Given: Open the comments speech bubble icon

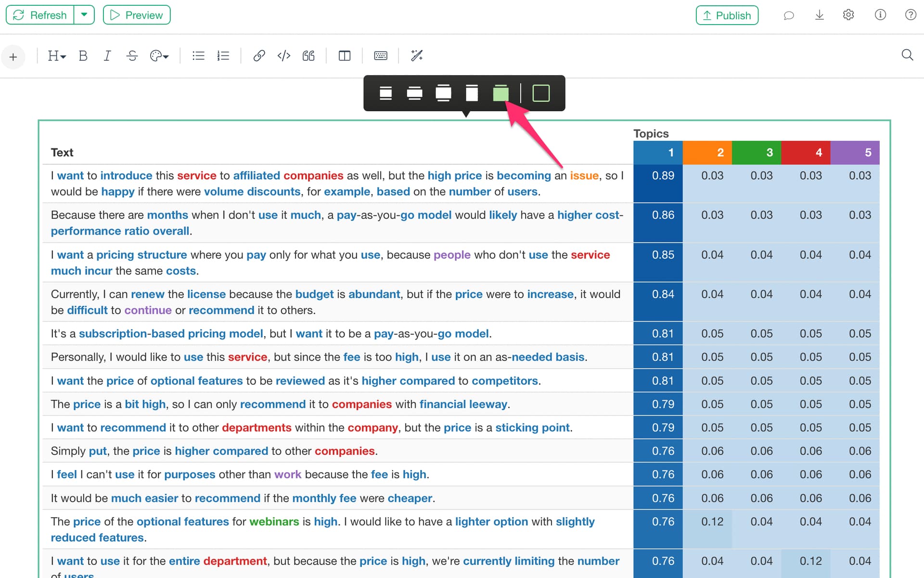Looking at the screenshot, I should [x=788, y=15].
